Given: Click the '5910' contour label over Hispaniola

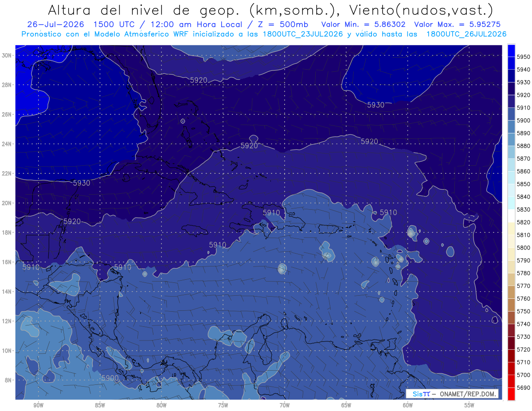Looking at the screenshot, I should pyautogui.click(x=271, y=212).
